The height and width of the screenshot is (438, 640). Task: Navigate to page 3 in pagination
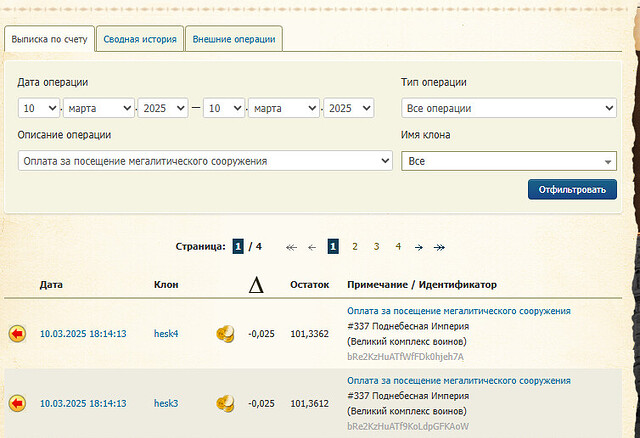tap(376, 246)
